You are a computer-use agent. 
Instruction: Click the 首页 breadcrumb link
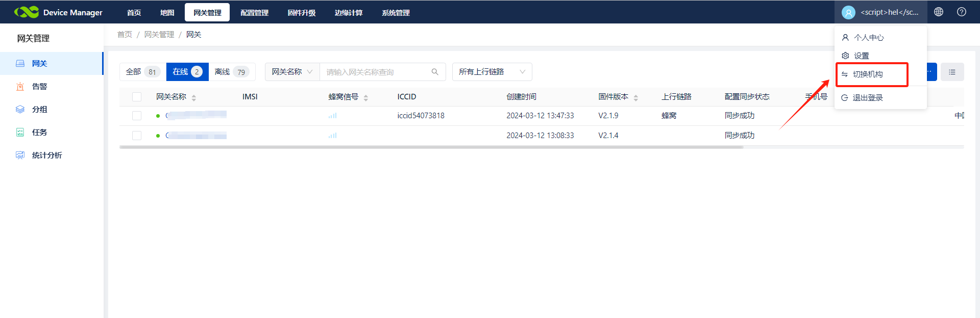pos(125,34)
